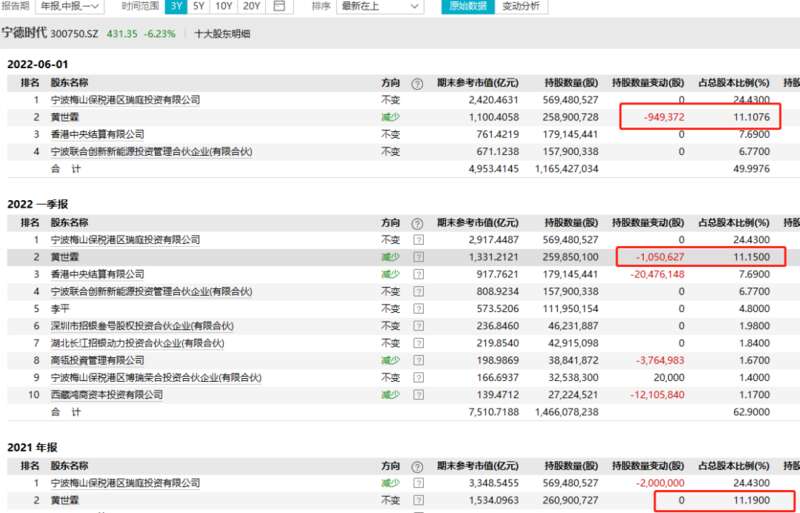
Task: Open question icon in 宁波联合创新新能源 row of 一季报
Action: (x=418, y=292)
